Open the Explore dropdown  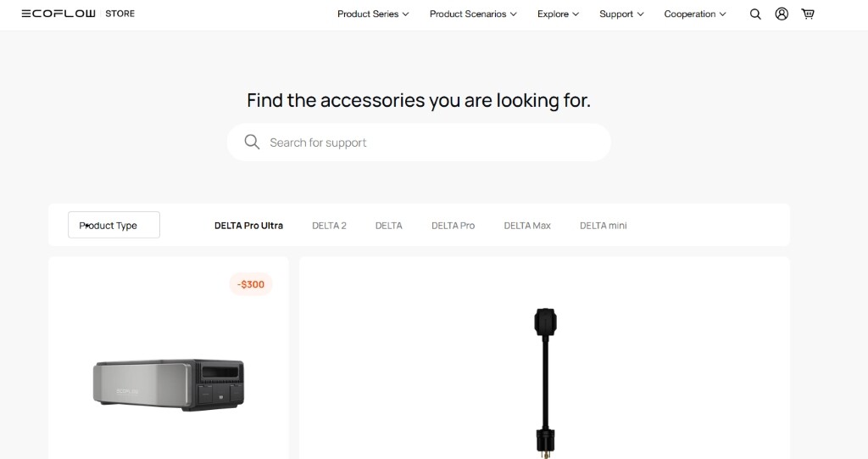558,14
